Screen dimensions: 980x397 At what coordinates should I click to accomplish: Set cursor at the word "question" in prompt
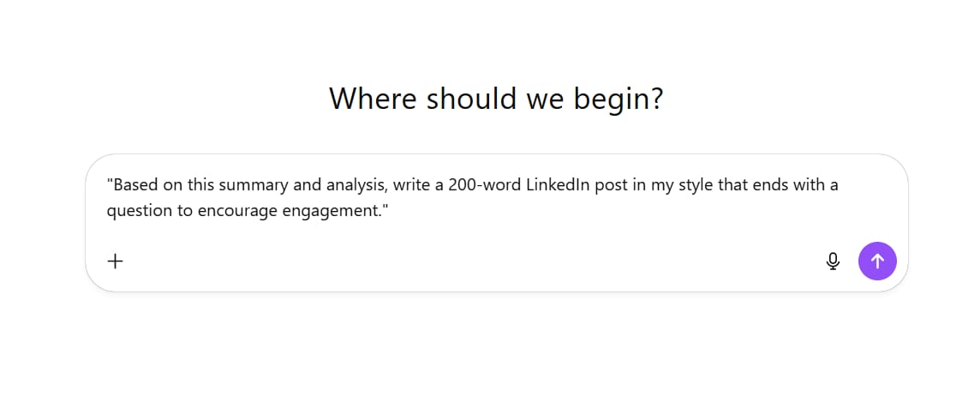pyautogui.click(x=140, y=211)
